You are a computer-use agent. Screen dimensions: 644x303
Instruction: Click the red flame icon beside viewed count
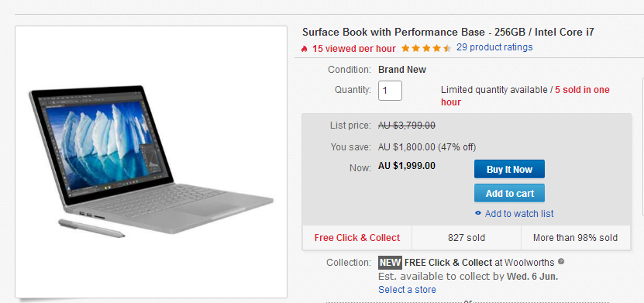[x=305, y=49]
